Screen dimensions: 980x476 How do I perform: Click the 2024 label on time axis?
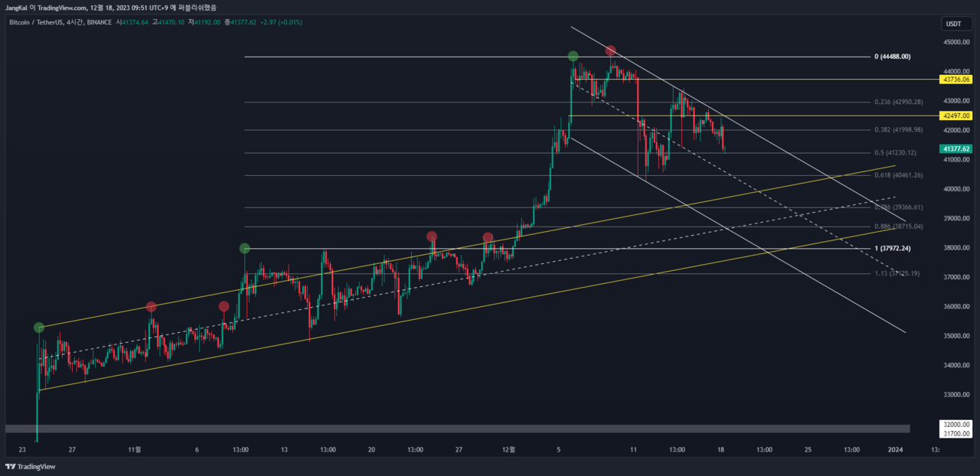tap(894, 450)
